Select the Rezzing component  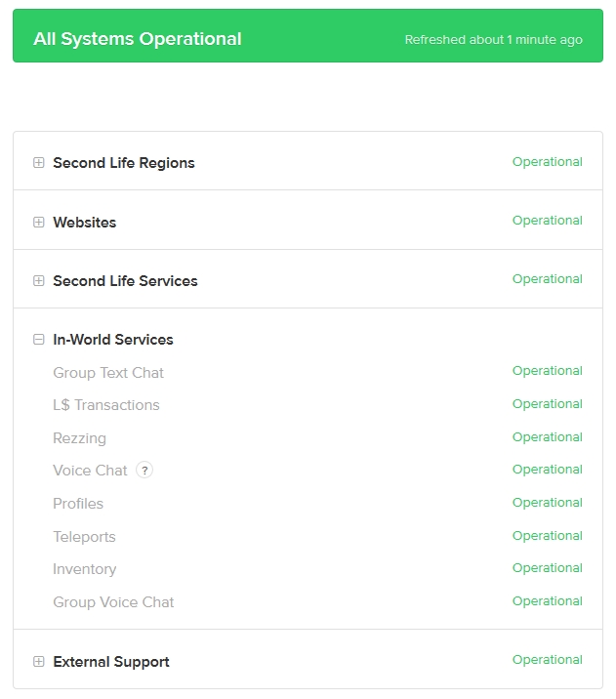80,438
